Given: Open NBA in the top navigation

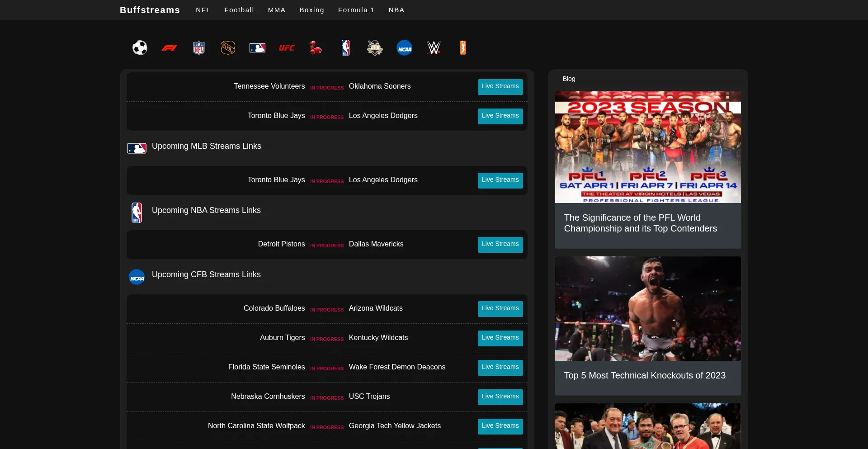Looking at the screenshot, I should click(x=396, y=10).
